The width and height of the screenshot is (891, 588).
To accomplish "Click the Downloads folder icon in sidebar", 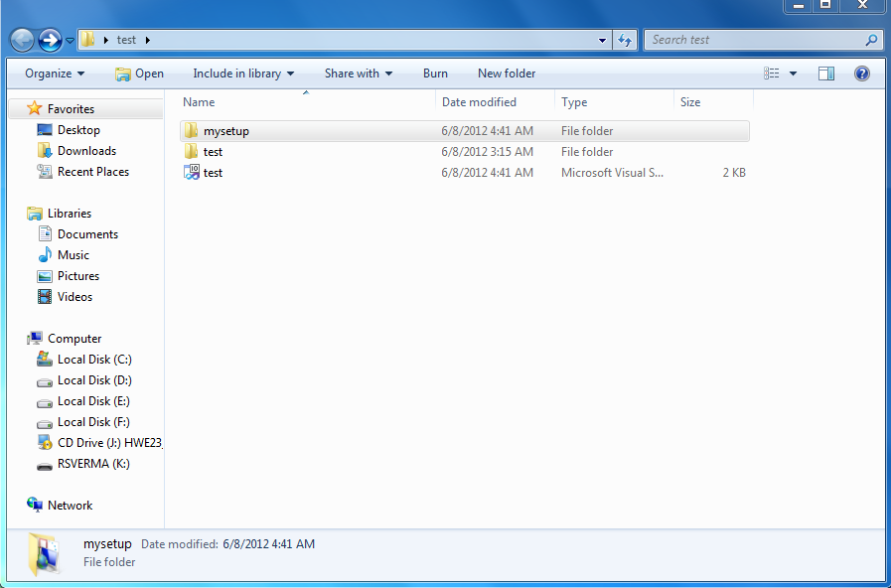I will (x=45, y=151).
